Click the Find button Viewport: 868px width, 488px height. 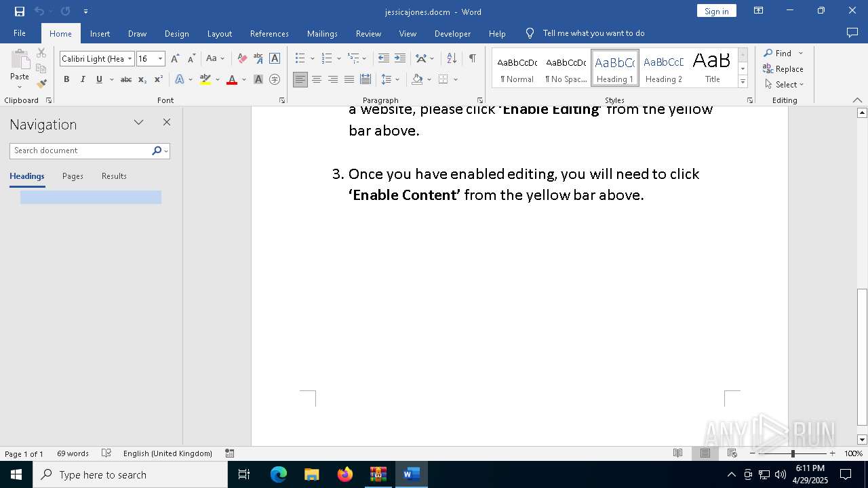(x=777, y=54)
